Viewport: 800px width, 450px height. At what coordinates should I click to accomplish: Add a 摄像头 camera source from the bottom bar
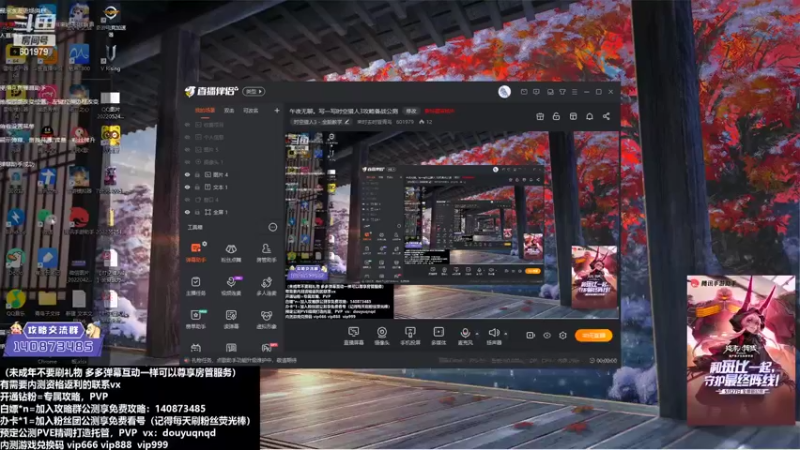[x=382, y=336]
